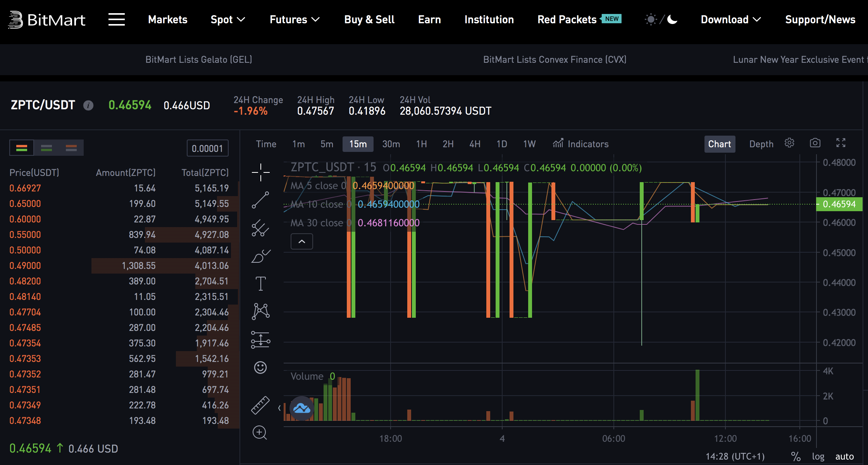Select the trend line drawing tool
This screenshot has width=868, height=465.
[260, 200]
